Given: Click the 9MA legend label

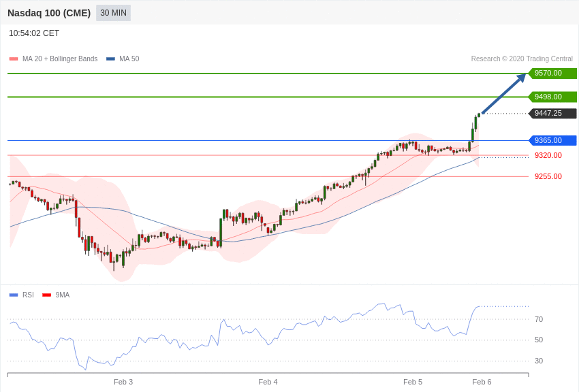Looking at the screenshot, I should [63, 295].
